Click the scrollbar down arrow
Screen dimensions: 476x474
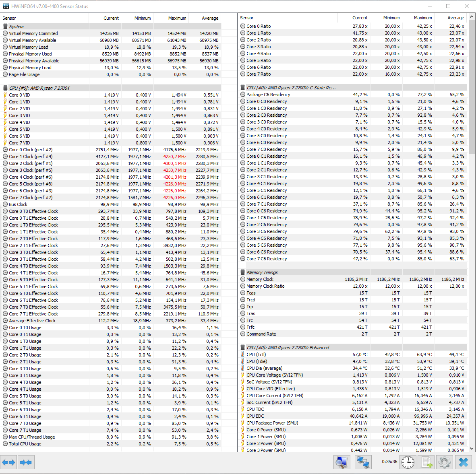[x=472, y=449]
